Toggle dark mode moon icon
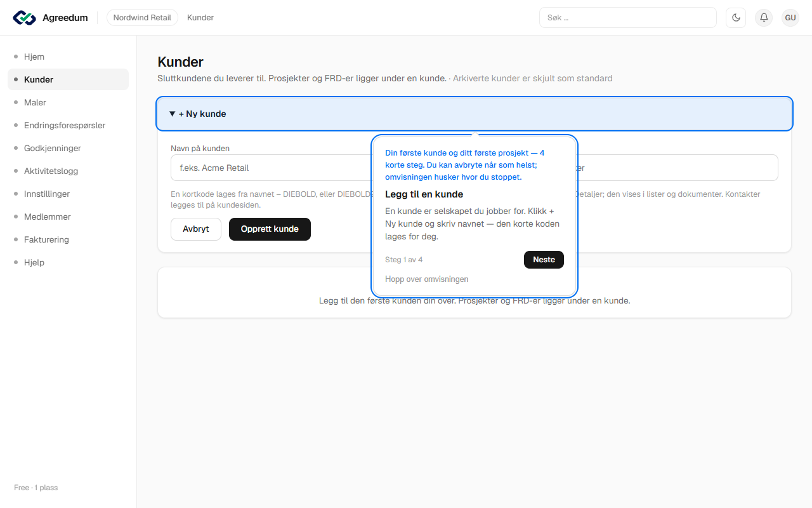 (x=736, y=18)
